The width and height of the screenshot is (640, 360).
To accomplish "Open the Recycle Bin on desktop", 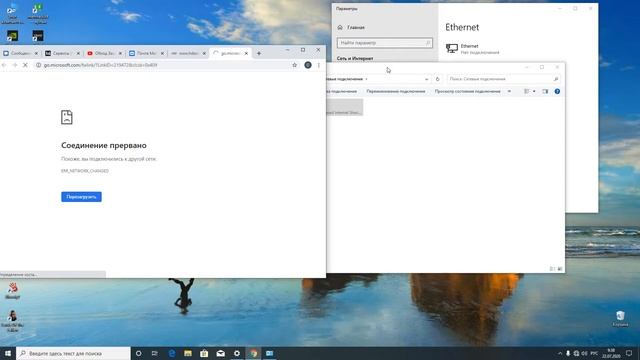I will point(620,319).
